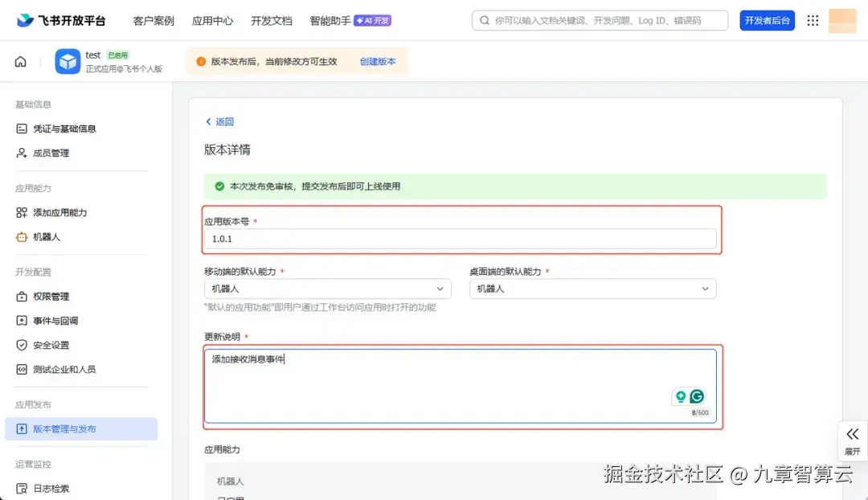Click the 添加应用能力 grid icon
The image size is (868, 500).
22,213
